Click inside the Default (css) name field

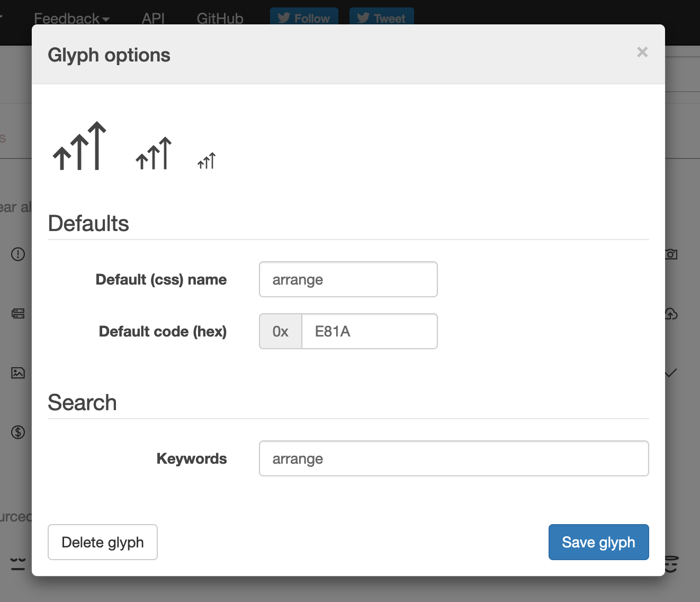pos(348,279)
